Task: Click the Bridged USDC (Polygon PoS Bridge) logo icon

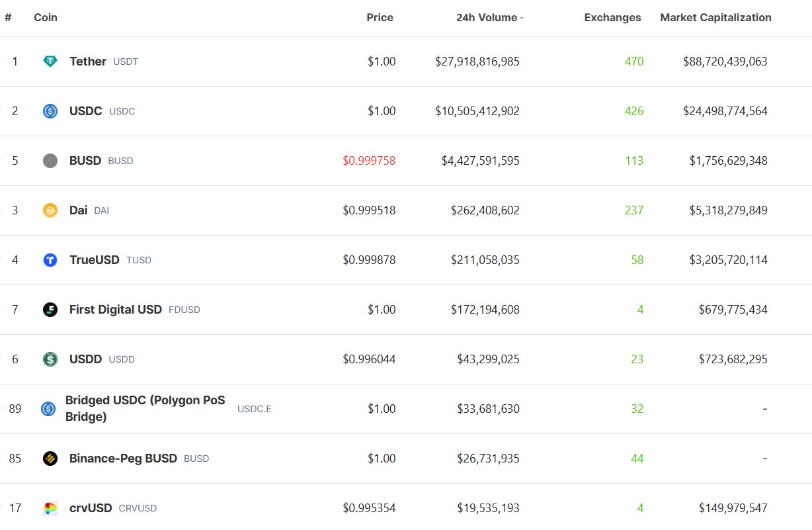Action: tap(48, 409)
